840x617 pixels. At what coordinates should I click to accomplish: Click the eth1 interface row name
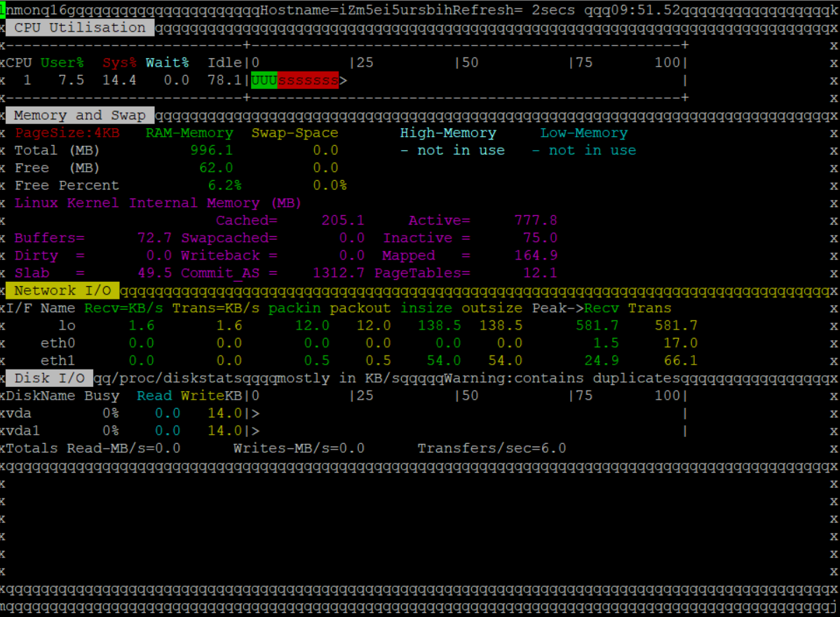57,361
